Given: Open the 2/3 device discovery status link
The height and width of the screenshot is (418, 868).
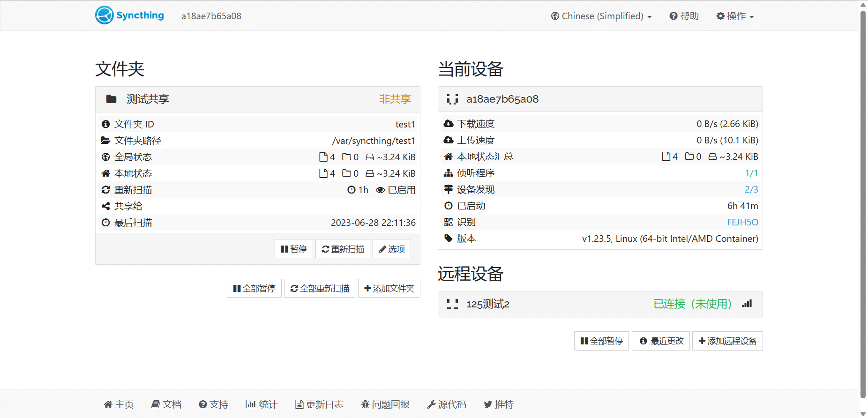Looking at the screenshot, I should point(751,189).
